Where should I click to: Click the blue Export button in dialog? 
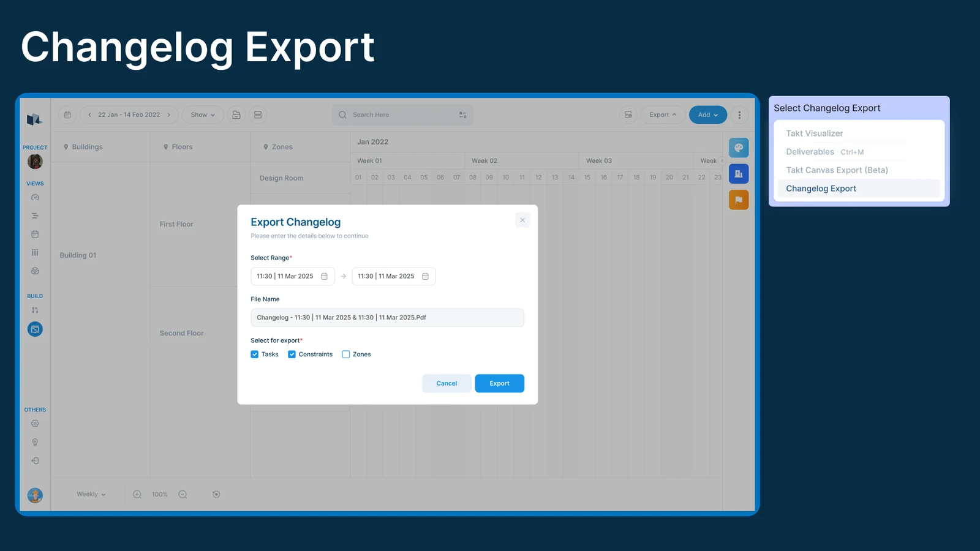[499, 383]
